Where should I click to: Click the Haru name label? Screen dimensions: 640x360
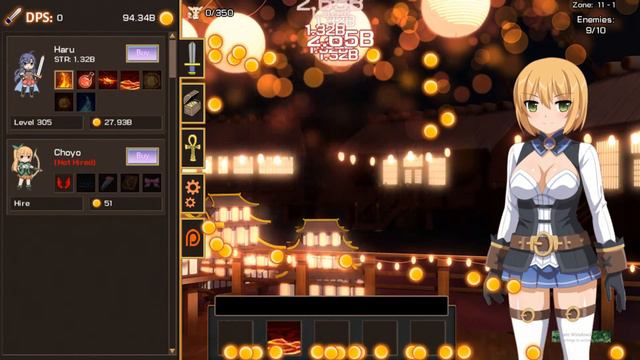click(x=64, y=50)
